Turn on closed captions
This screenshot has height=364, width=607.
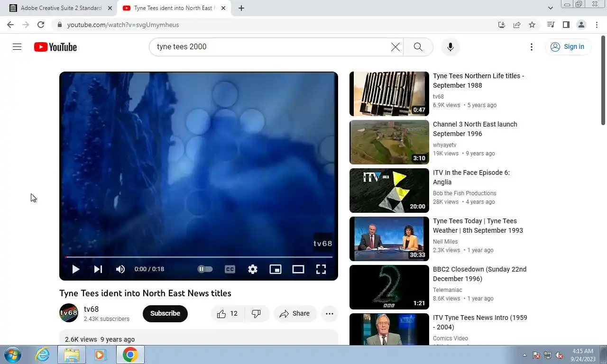coord(230,269)
